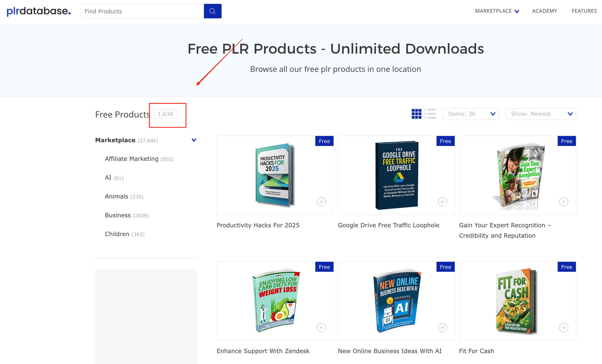
Task: Go to the Academy menu item
Action: [544, 11]
